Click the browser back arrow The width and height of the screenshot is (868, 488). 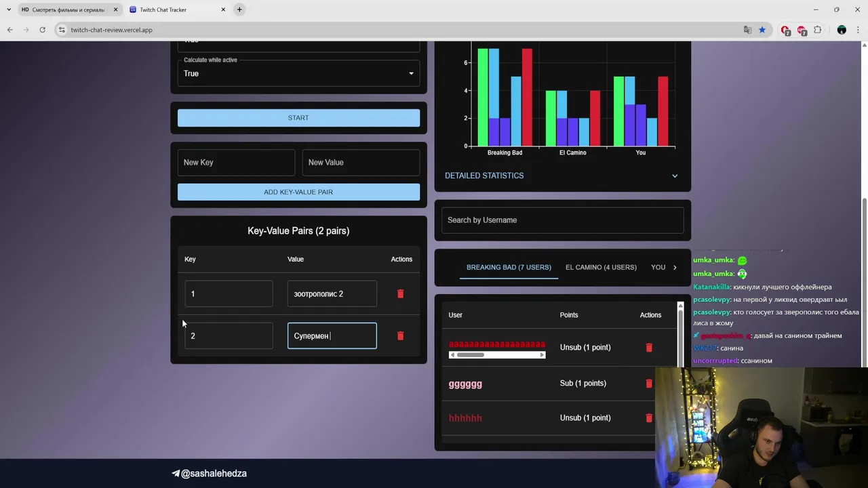click(9, 30)
